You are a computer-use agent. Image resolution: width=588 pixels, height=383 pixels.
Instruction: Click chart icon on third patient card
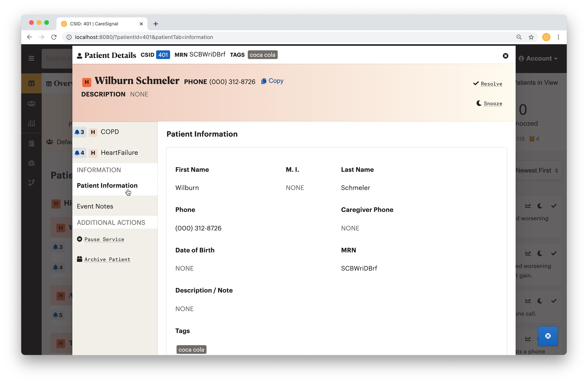coord(528,301)
